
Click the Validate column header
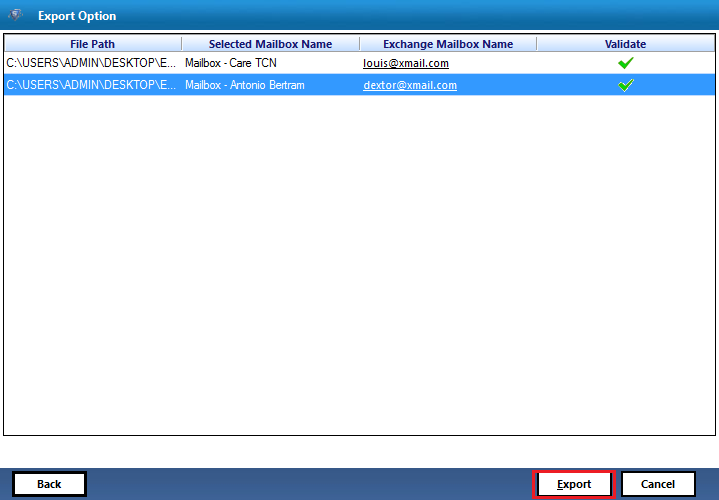pyautogui.click(x=625, y=44)
